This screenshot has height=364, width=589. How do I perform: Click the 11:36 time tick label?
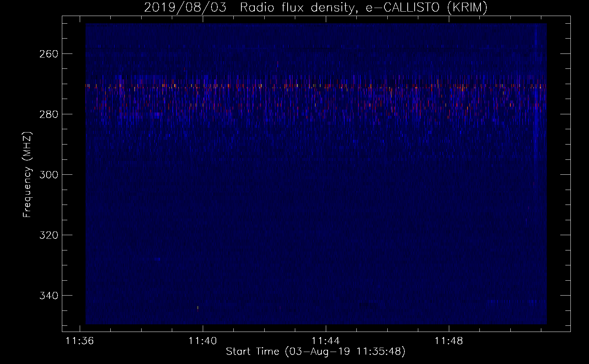(79, 341)
